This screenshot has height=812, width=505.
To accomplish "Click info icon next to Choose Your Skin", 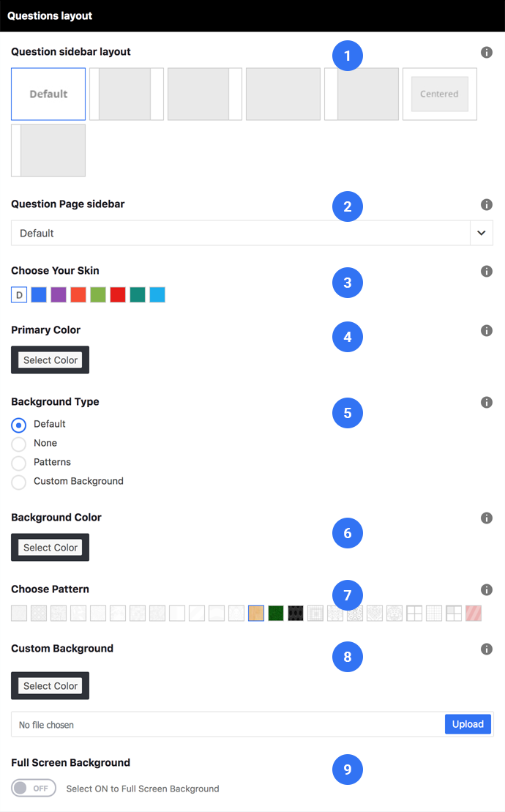I will pyautogui.click(x=487, y=272).
